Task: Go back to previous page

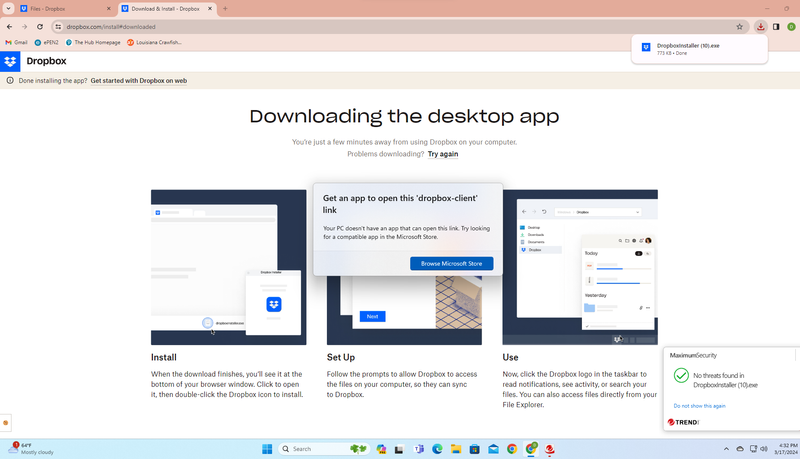Action: click(x=9, y=27)
